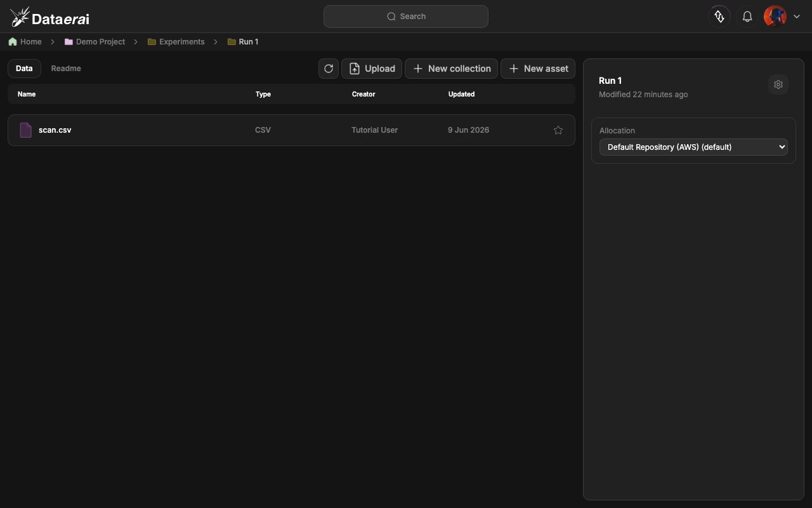This screenshot has width=812, height=508.
Task: Switch to the Data tab
Action: point(24,69)
